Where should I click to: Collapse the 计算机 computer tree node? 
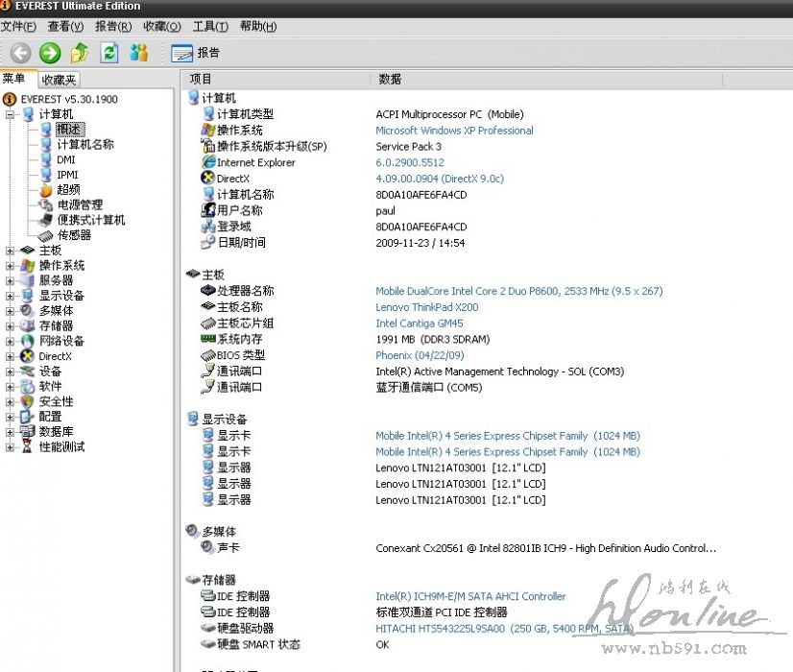(11, 115)
